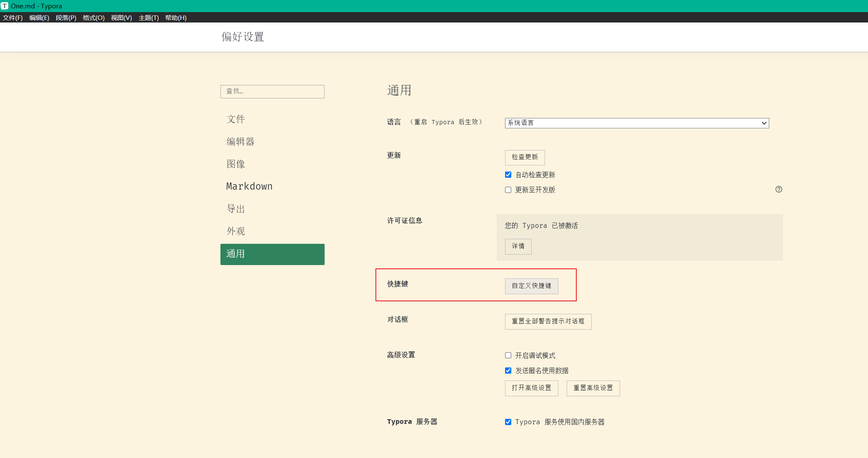Image resolution: width=868 pixels, height=458 pixels.
Task: Click the 许可证信息 section label
Action: (405, 220)
